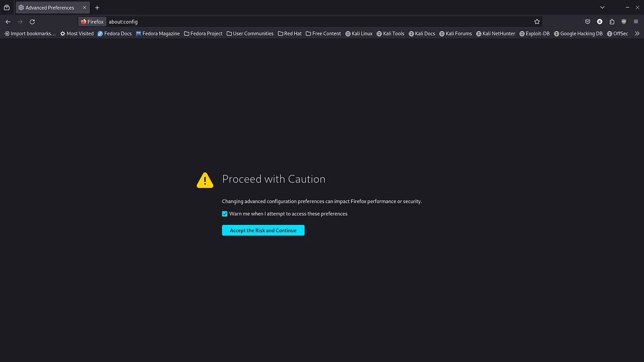
Task: Switch to the Advanced Preferences tab
Action: pos(50,7)
